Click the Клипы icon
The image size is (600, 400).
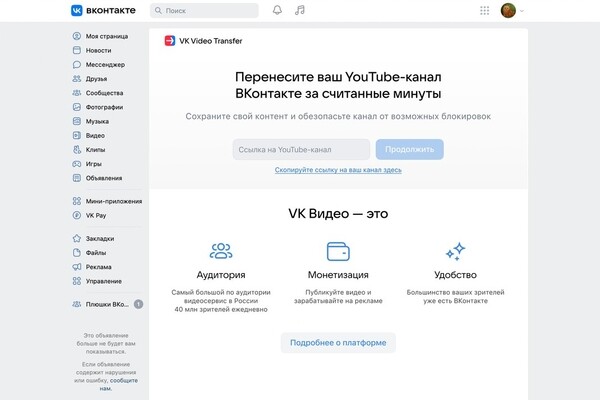(77, 149)
